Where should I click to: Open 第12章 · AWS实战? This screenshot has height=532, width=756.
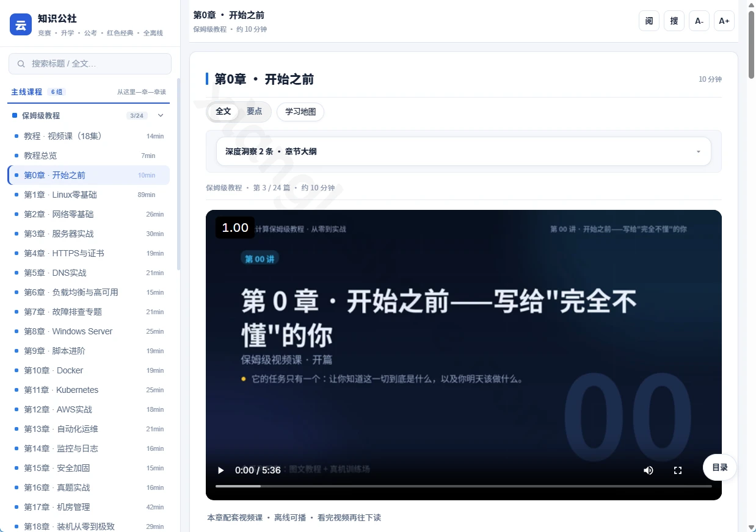[89, 409]
